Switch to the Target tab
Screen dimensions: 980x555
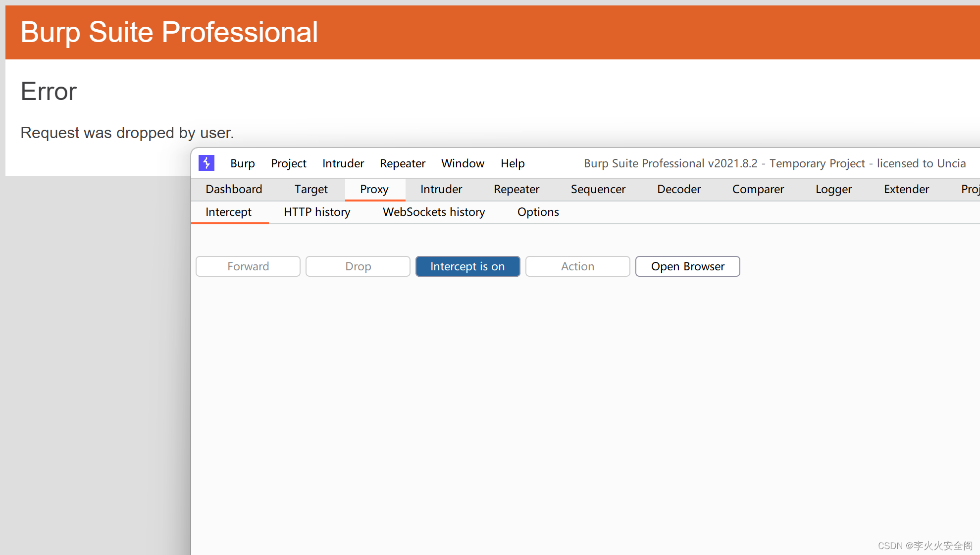(311, 189)
